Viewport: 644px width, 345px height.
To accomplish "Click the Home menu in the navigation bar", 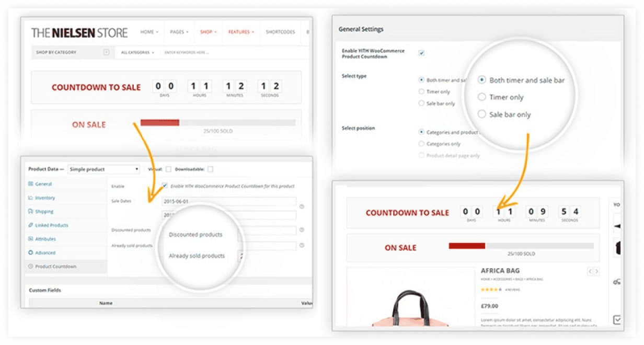I will click(147, 32).
